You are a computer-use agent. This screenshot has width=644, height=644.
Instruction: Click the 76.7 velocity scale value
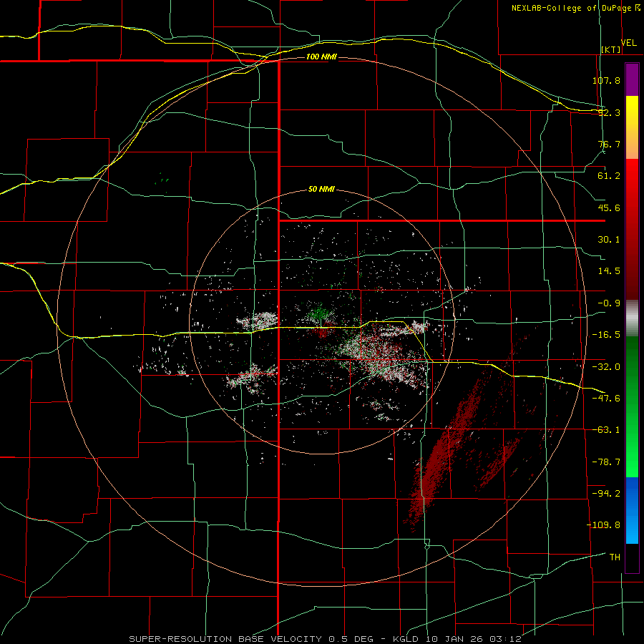point(609,144)
